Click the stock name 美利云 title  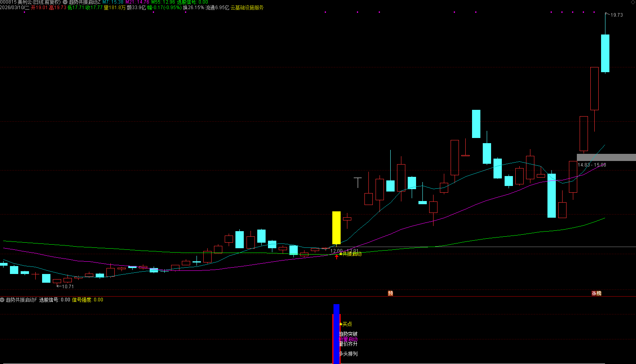25,2
